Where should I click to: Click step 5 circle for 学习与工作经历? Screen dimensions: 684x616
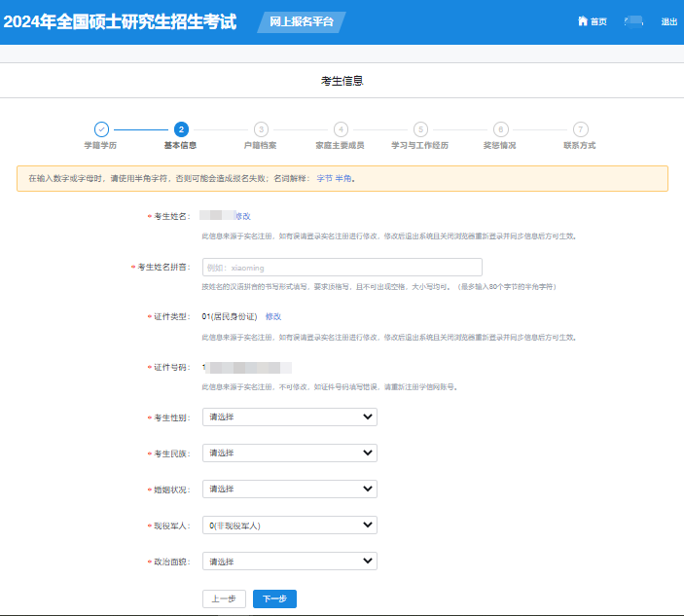click(x=420, y=128)
